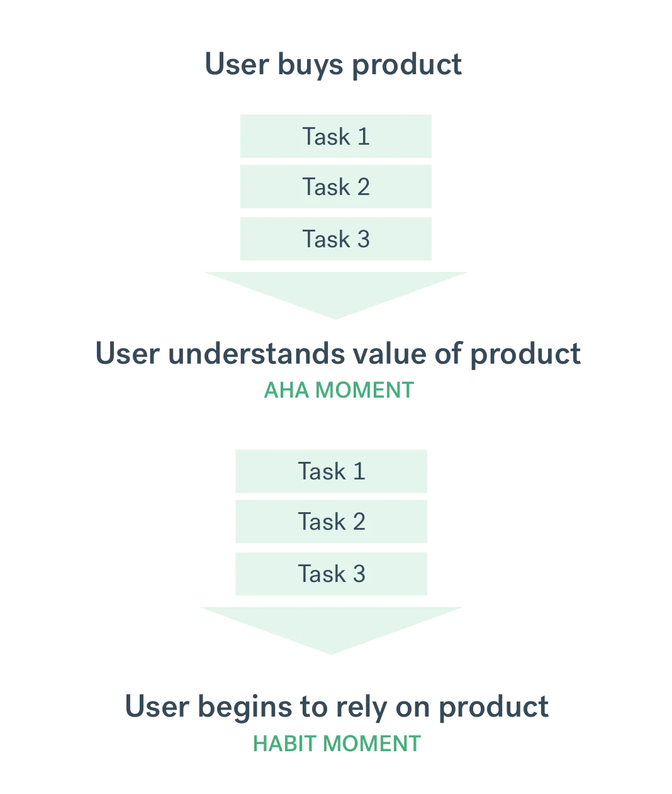
Task: Click the "User buys product" heading
Action: click(333, 65)
